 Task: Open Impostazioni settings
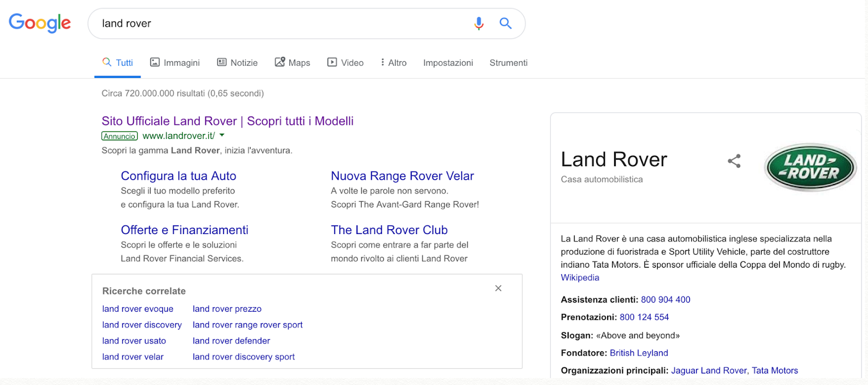pos(448,63)
